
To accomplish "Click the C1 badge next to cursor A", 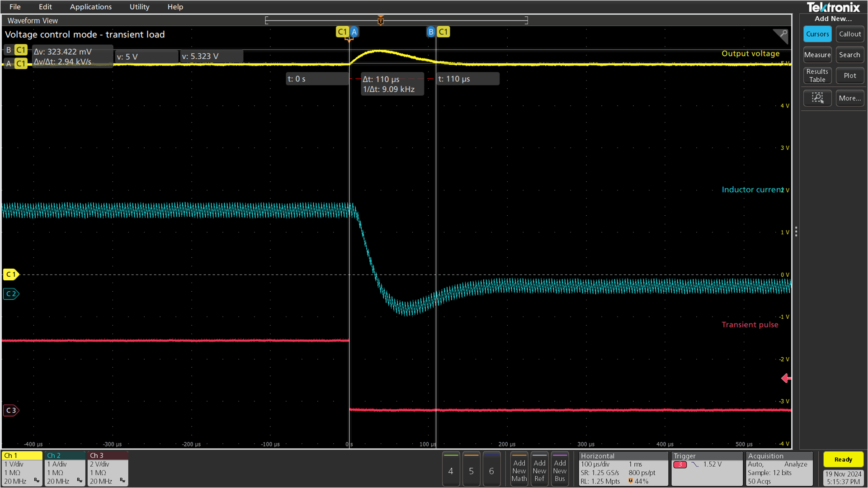I will pyautogui.click(x=342, y=32).
